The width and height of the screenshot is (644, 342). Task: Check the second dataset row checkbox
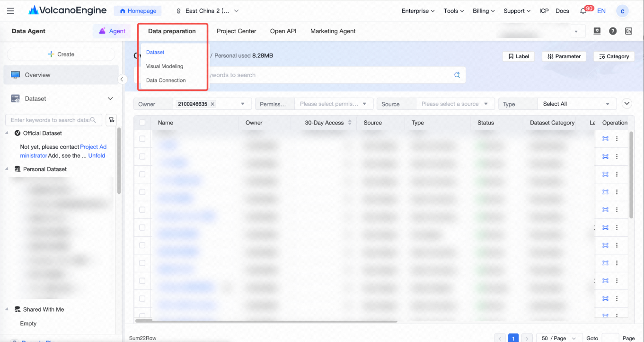(142, 156)
